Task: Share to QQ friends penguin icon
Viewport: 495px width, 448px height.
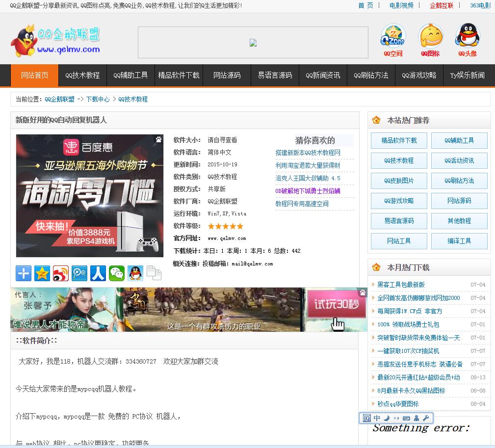Action: 135,273
